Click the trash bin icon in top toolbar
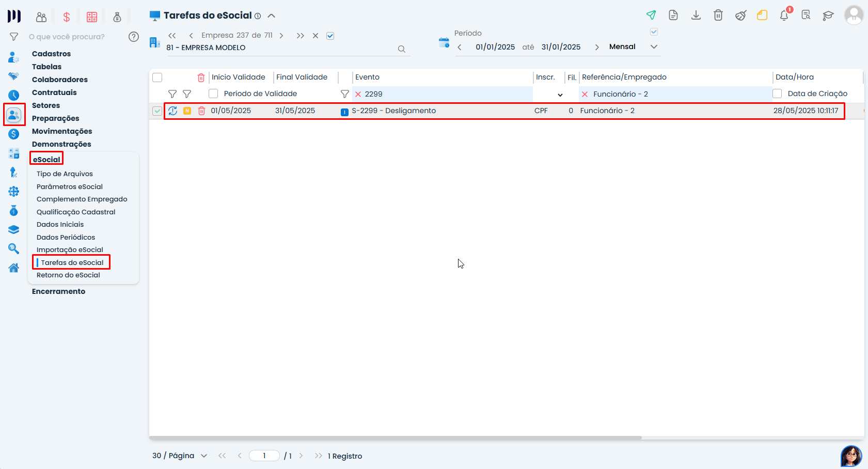 pyautogui.click(x=718, y=15)
